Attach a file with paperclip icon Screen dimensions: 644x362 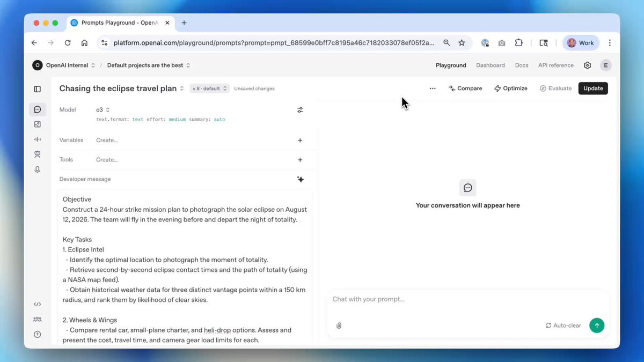point(339,326)
